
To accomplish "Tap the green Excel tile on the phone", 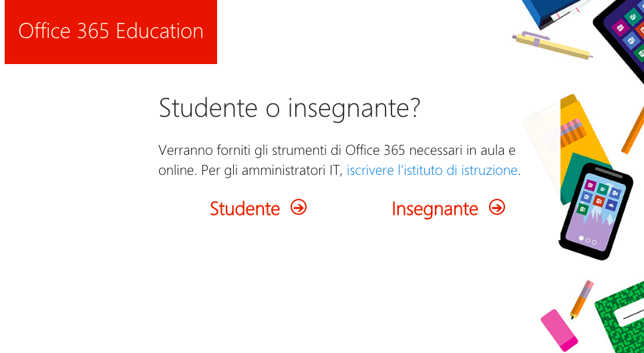I will click(583, 210).
